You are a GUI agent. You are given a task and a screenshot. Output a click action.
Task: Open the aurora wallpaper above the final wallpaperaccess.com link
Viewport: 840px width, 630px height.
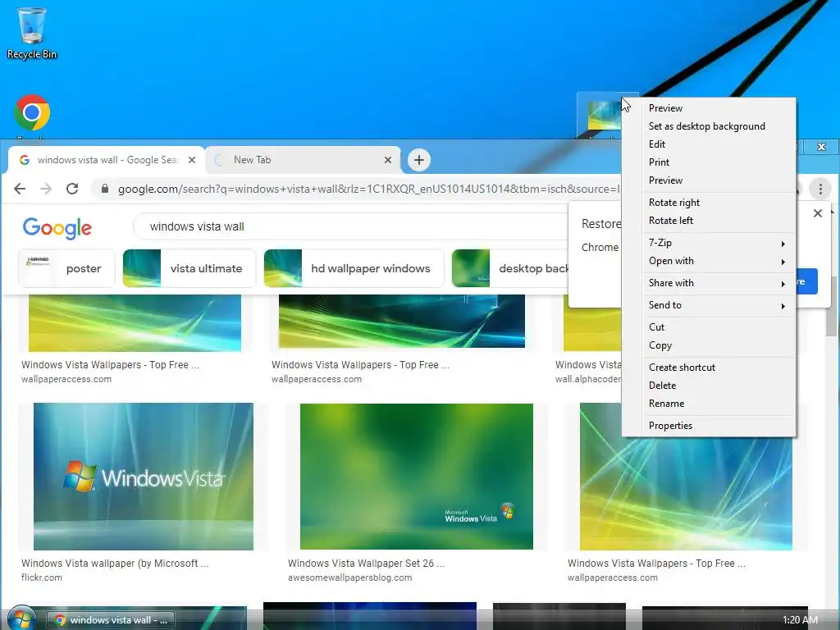tap(686, 493)
